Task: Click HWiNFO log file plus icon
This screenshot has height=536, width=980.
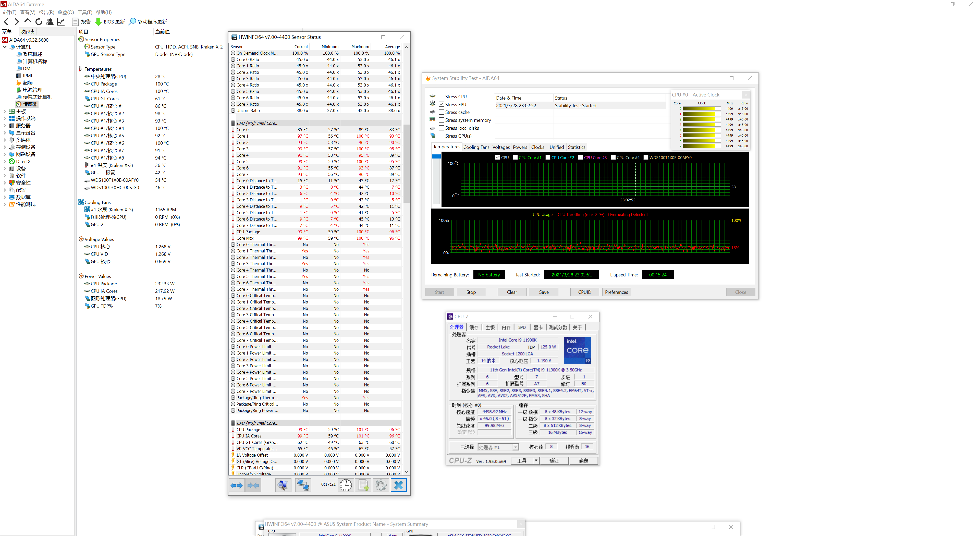Action: pos(363,485)
